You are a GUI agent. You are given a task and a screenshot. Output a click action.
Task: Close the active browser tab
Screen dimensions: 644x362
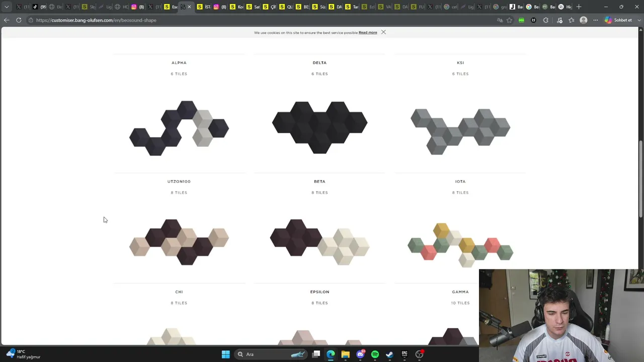(x=189, y=7)
